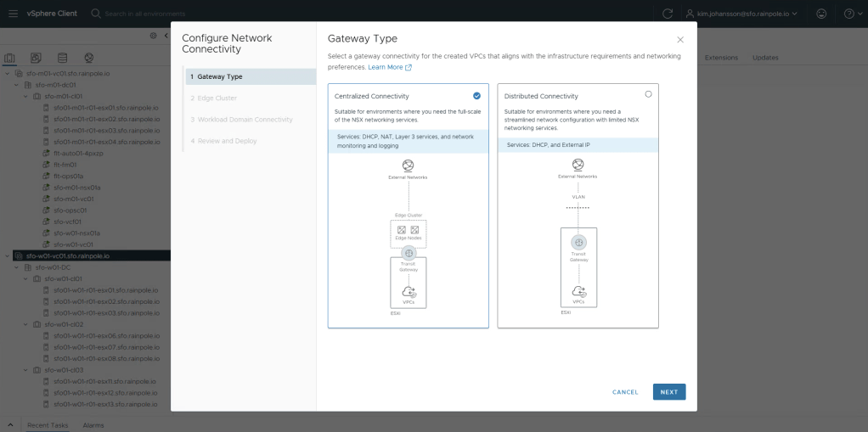Switch to VMs and Templates inventory icon
This screenshot has width=868, height=432.
[x=36, y=58]
